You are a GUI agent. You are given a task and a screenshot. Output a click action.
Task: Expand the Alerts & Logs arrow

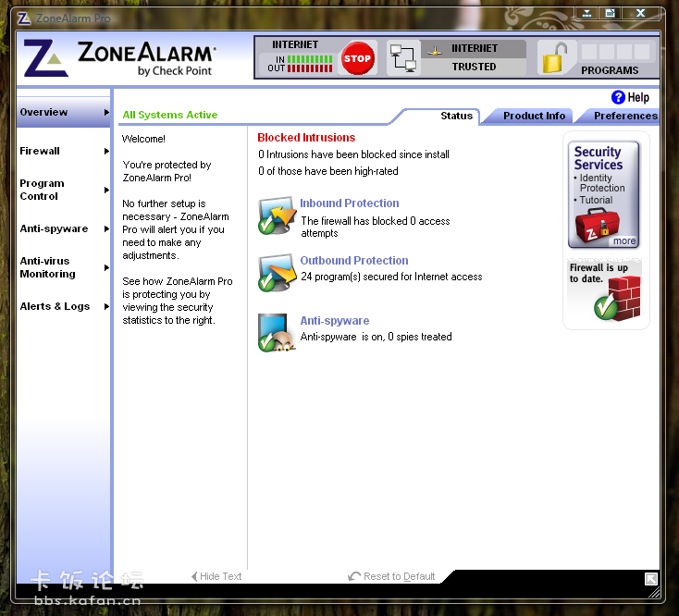coord(106,306)
